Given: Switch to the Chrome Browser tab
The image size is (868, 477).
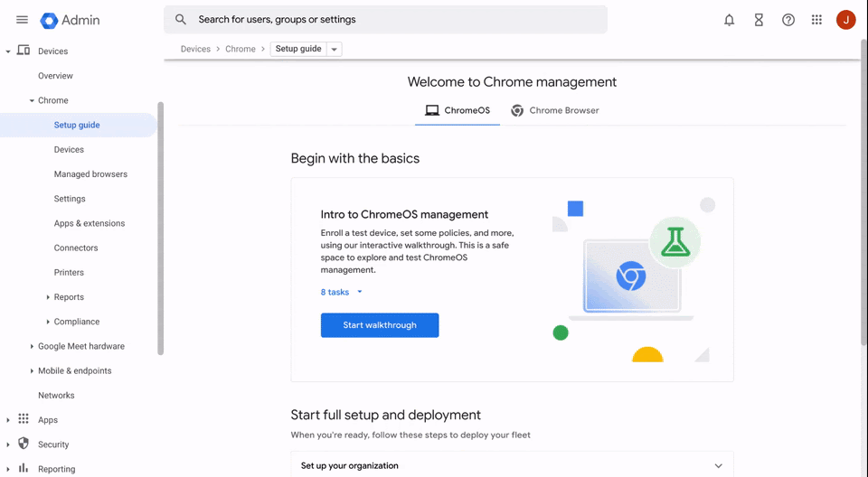Looking at the screenshot, I should [554, 110].
